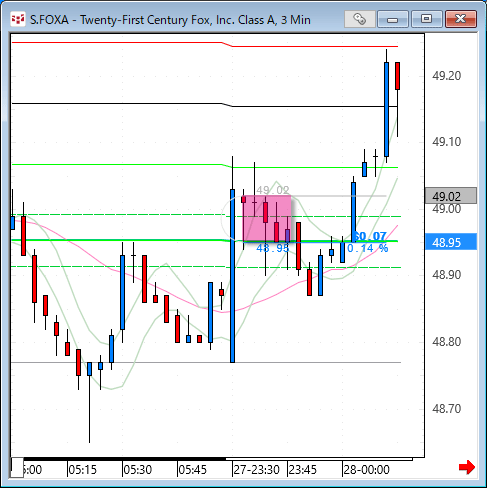Click the 48.70 price axis label
Viewport: 487px width, 488px height.
(x=446, y=408)
